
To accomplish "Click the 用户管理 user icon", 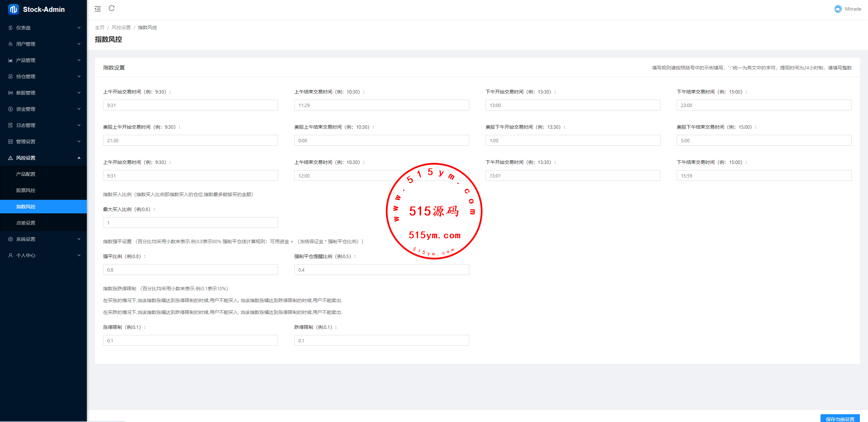I will point(11,44).
